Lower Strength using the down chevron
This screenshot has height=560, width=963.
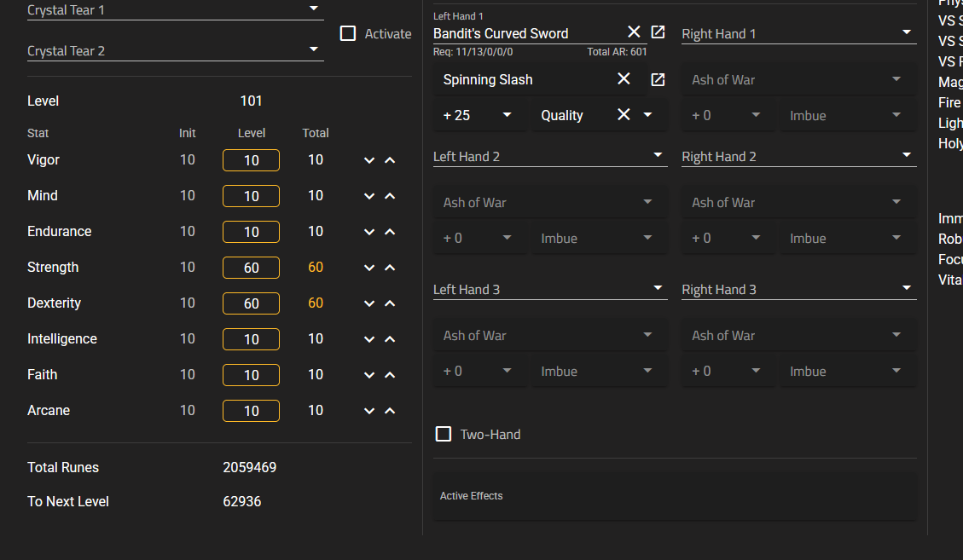point(369,268)
